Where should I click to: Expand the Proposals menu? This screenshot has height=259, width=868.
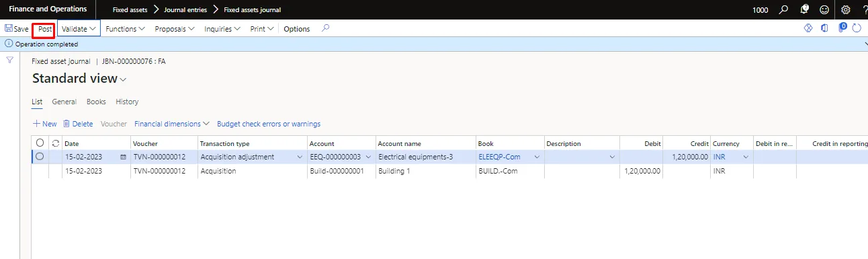coord(175,29)
